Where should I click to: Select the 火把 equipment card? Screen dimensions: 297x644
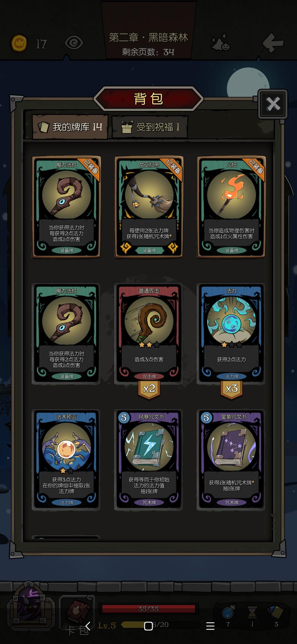pyautogui.click(x=231, y=207)
